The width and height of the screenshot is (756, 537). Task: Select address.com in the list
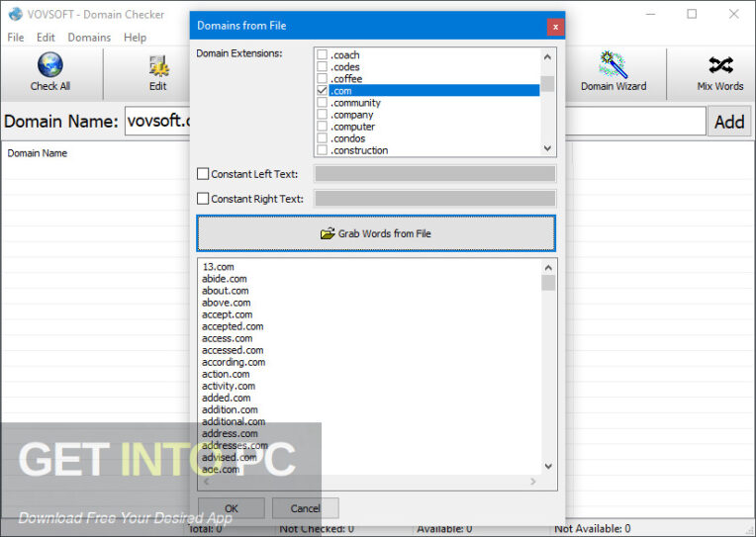pyautogui.click(x=230, y=433)
